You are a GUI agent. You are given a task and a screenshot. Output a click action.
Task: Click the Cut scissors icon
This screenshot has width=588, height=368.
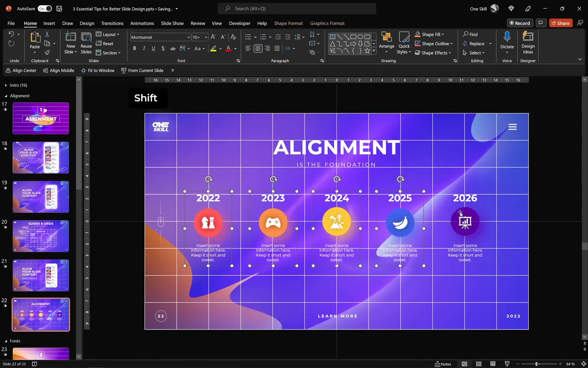pos(47,34)
